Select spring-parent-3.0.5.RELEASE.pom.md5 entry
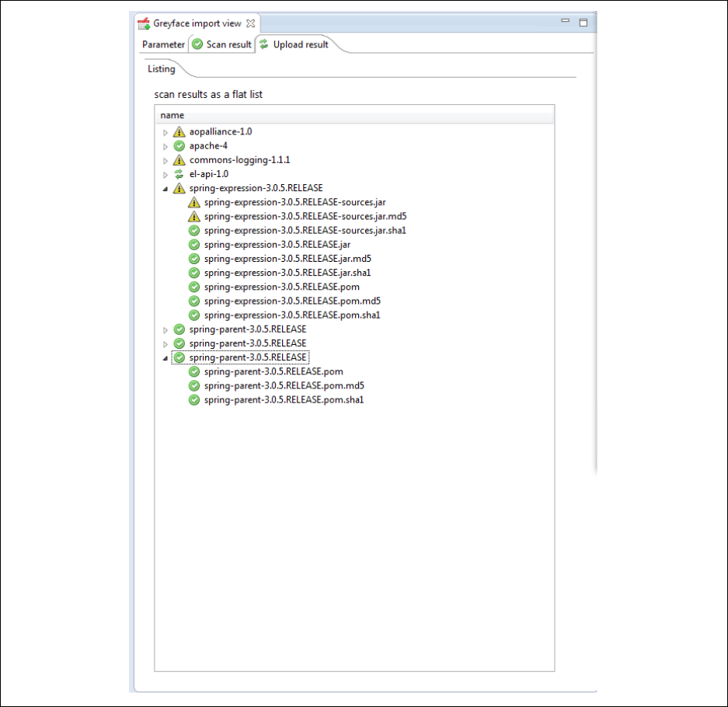 click(x=284, y=386)
